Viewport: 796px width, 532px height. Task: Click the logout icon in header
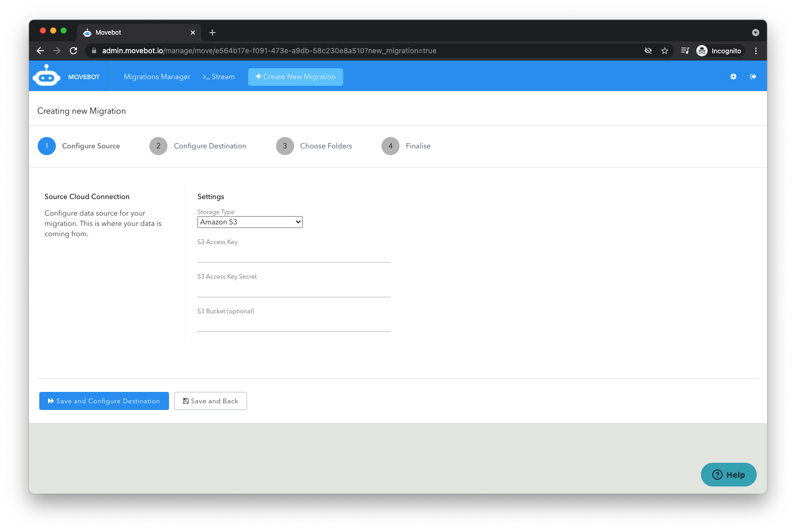pyautogui.click(x=753, y=77)
